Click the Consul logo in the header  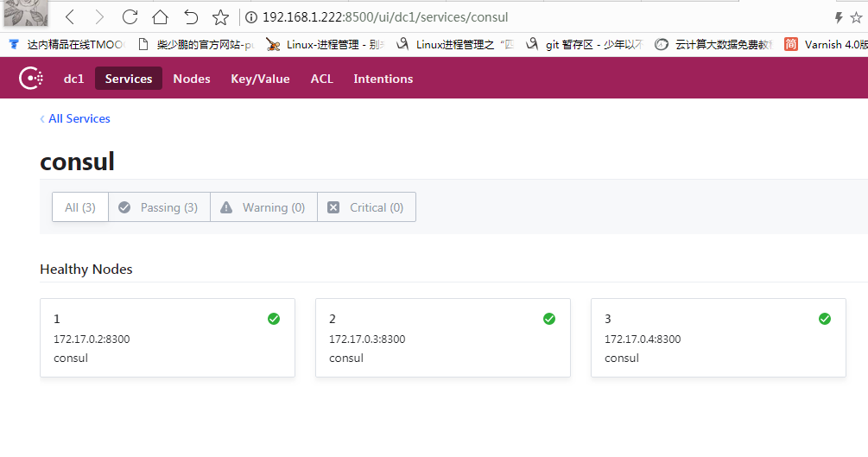click(30, 78)
